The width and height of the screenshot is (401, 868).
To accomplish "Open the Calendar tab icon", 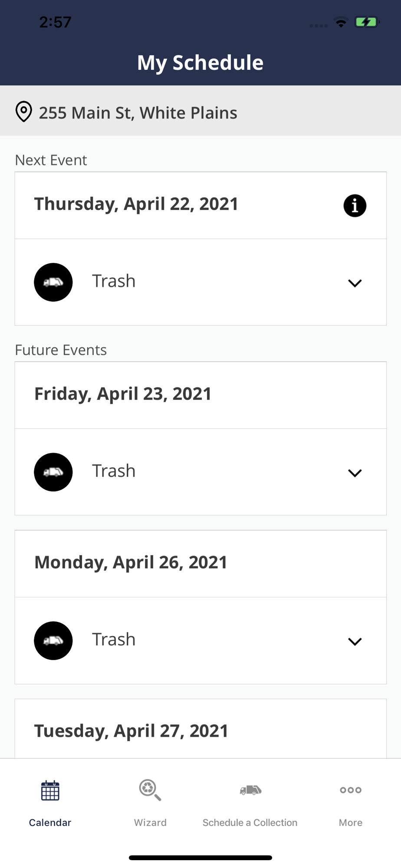I will (x=50, y=790).
